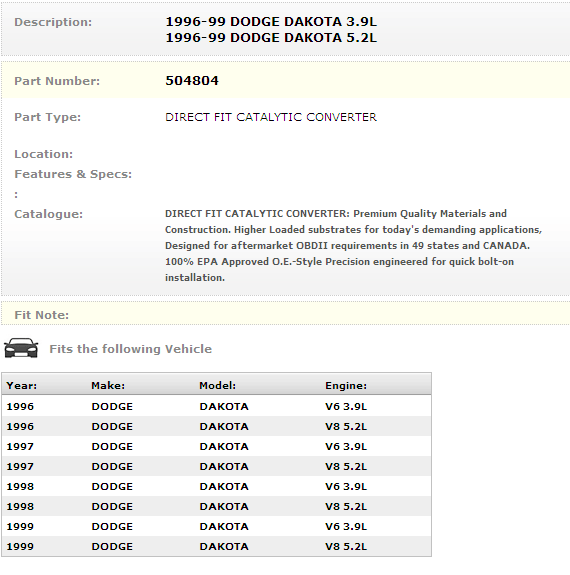
Task: Click the Features & Specs label
Action: coord(73,174)
